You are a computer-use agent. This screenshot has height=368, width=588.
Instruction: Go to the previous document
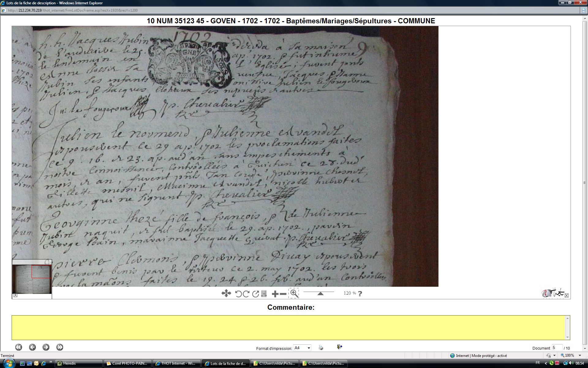(x=32, y=347)
